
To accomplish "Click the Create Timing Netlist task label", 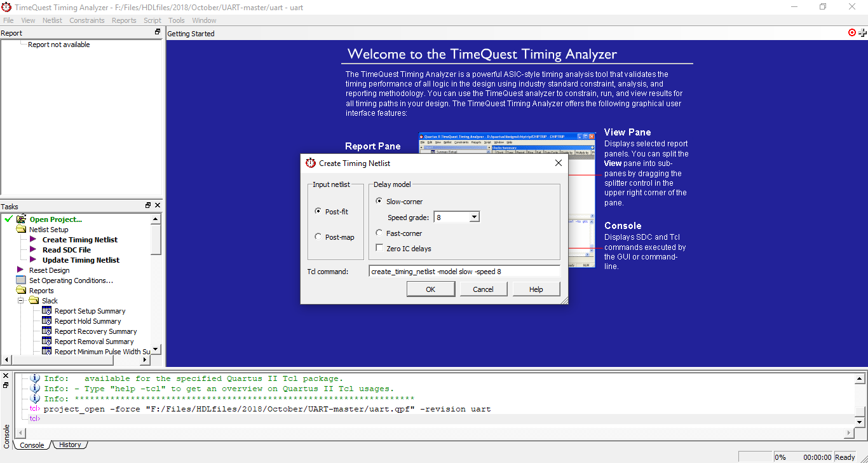I will [80, 240].
